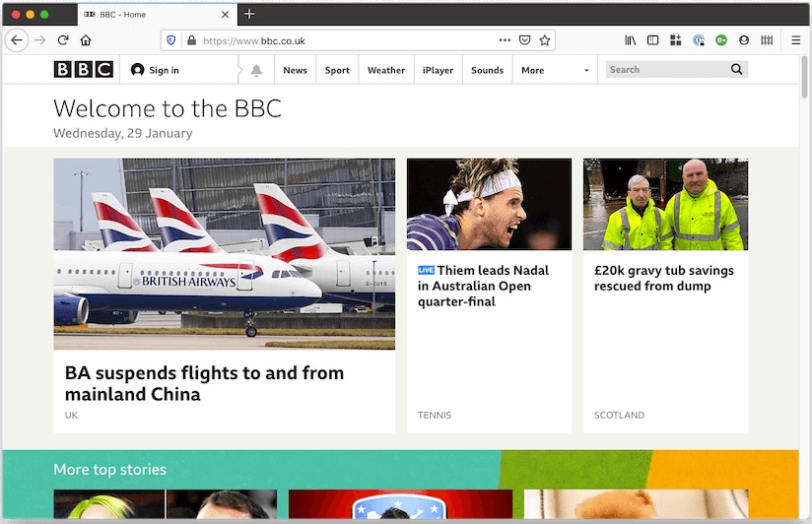Click the grid extension icon in toolbar
This screenshot has height=524, width=812.
pyautogui.click(x=676, y=39)
